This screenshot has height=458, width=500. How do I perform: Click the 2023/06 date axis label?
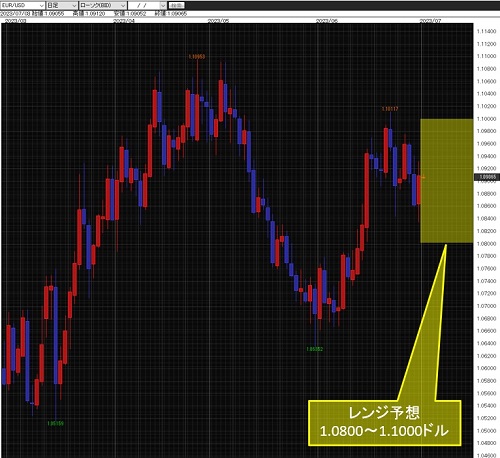327,21
